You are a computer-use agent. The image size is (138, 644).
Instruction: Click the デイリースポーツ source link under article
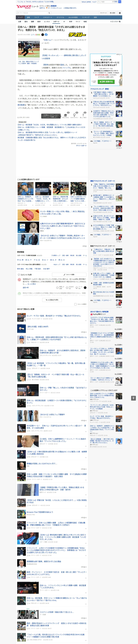[81, 146]
